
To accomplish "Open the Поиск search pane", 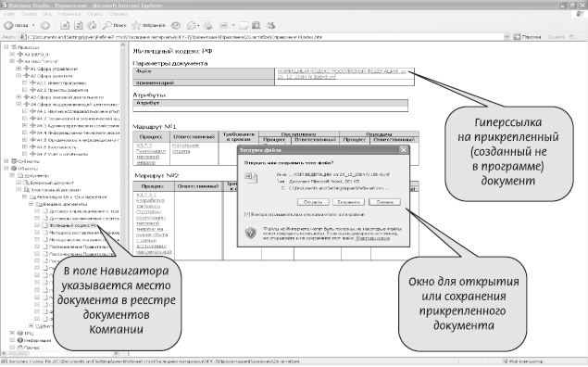I will click(115, 25).
